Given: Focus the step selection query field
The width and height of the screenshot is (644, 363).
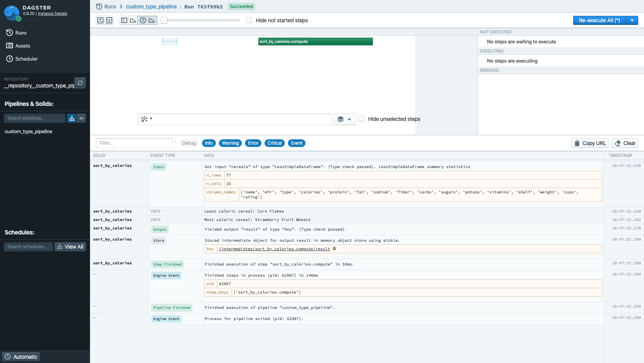Looking at the screenshot, I should coord(235,119).
